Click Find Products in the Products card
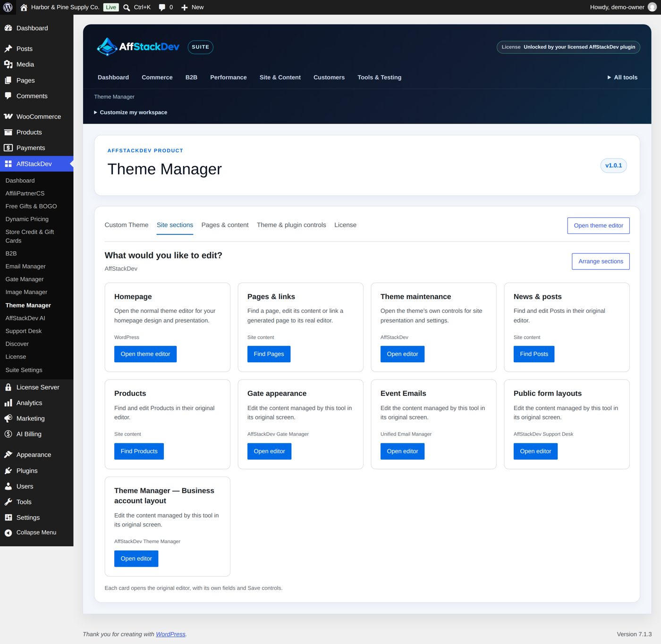Screen dimensions: 661x644 pos(139,452)
